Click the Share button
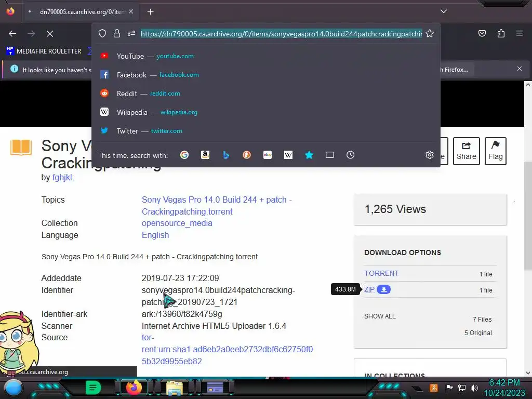The height and width of the screenshot is (399, 532). 466,151
